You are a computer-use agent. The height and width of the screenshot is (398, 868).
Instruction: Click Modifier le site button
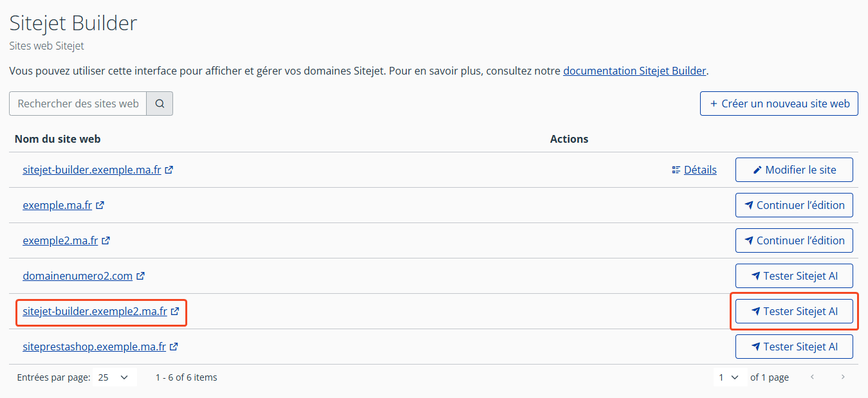point(794,170)
